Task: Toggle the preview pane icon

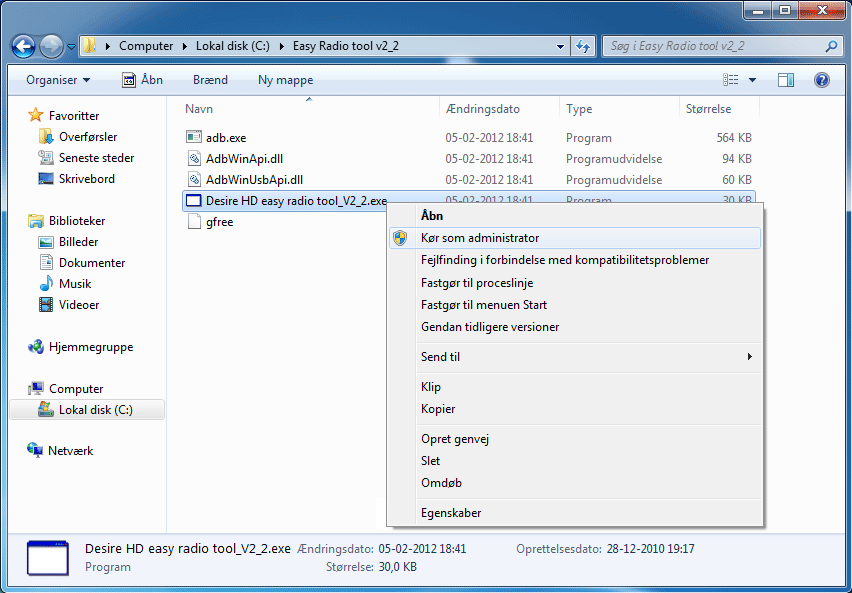Action: (786, 80)
